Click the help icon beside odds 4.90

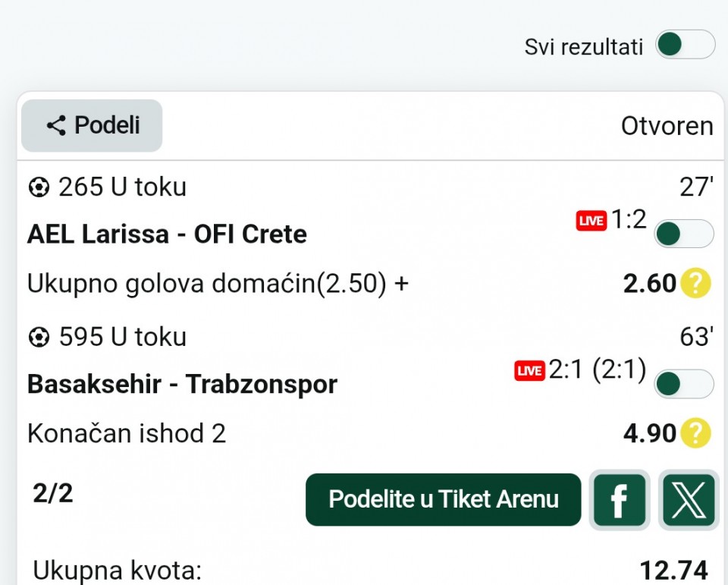coord(695,434)
